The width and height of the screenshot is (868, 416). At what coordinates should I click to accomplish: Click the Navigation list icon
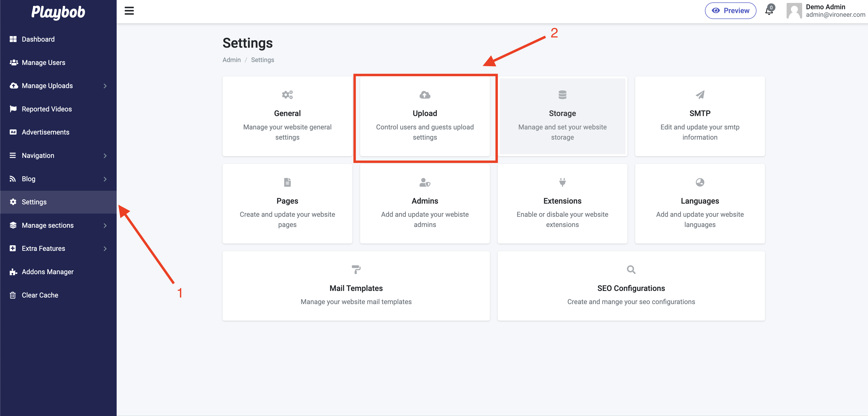[x=13, y=155]
